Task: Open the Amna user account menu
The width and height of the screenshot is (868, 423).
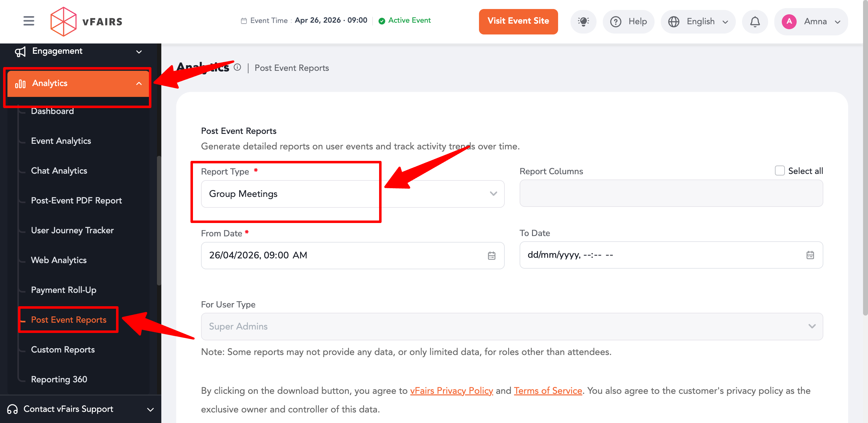Action: [810, 22]
